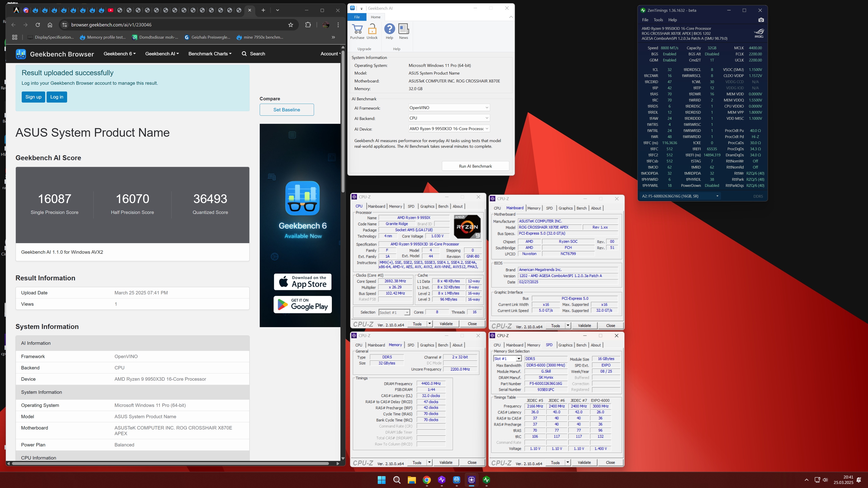
Task: Open the AI Device dropdown
Action: click(449, 129)
